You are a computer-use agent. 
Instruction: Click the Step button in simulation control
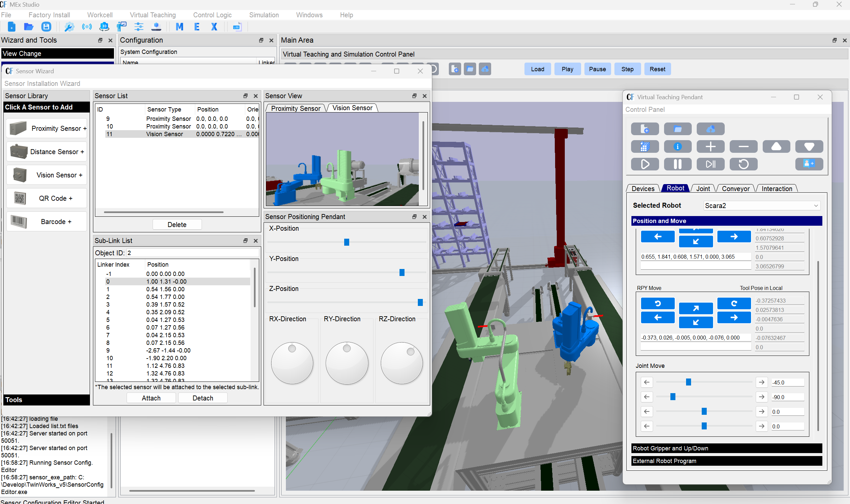point(627,69)
